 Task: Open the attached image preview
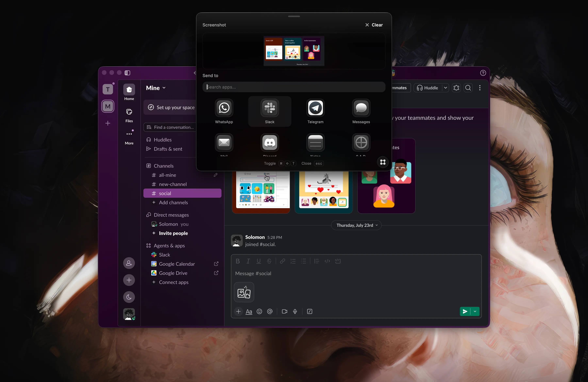coord(244,292)
